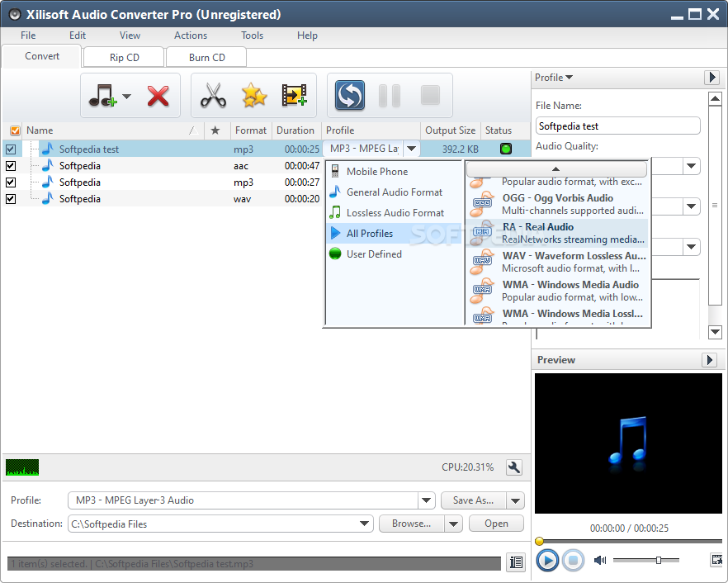
Task: Click the Output Size column header
Action: [450, 130]
